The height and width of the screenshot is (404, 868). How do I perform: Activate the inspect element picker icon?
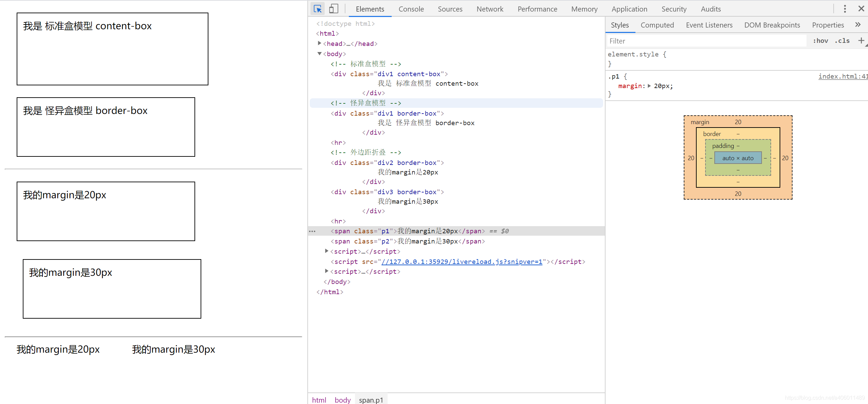pos(318,9)
